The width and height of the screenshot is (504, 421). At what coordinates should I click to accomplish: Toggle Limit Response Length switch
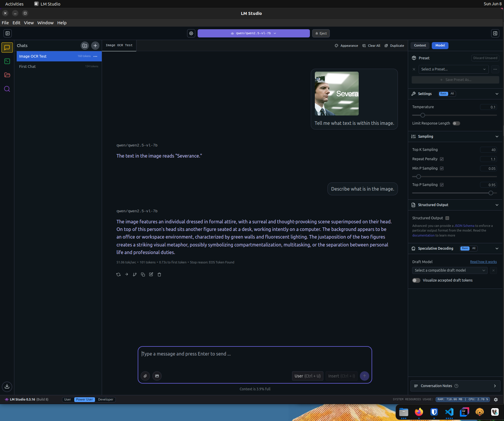[456, 123]
